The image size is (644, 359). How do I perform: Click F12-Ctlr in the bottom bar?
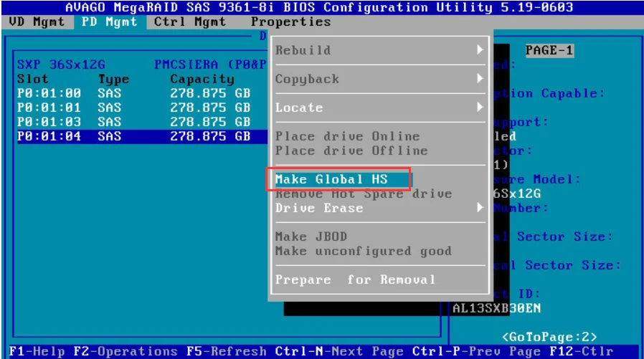pyautogui.click(x=581, y=352)
